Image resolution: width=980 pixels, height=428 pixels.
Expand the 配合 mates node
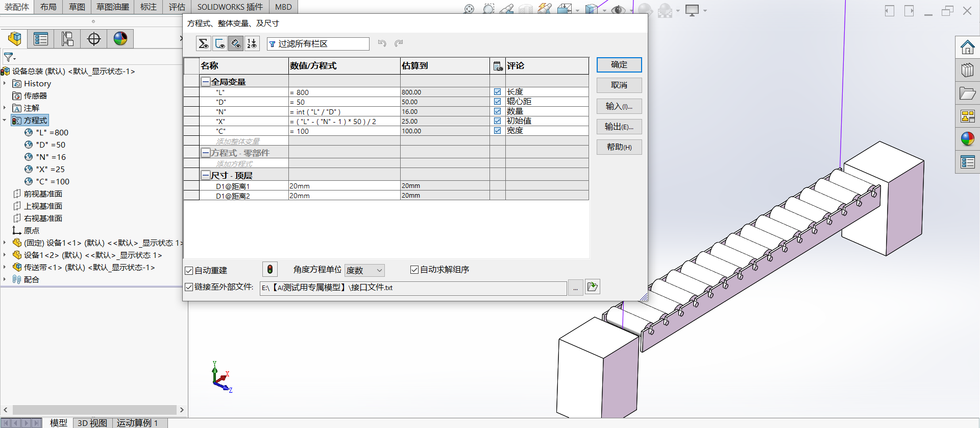click(5, 279)
